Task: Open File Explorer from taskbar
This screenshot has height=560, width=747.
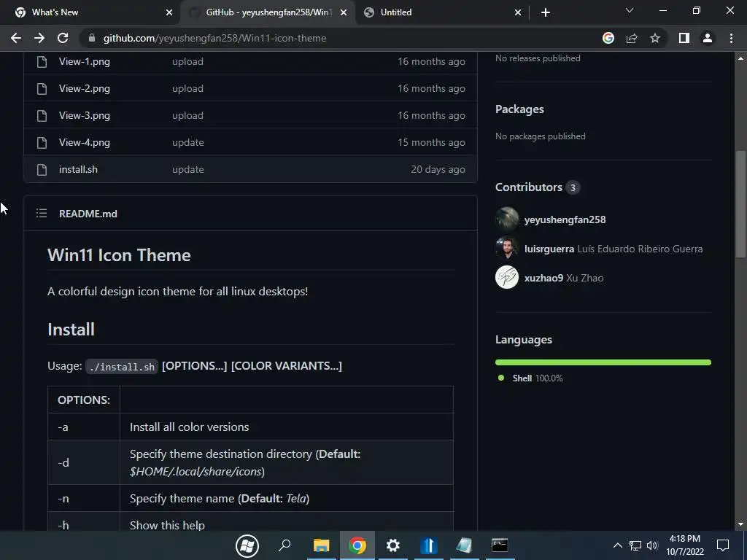Action: coord(321,545)
